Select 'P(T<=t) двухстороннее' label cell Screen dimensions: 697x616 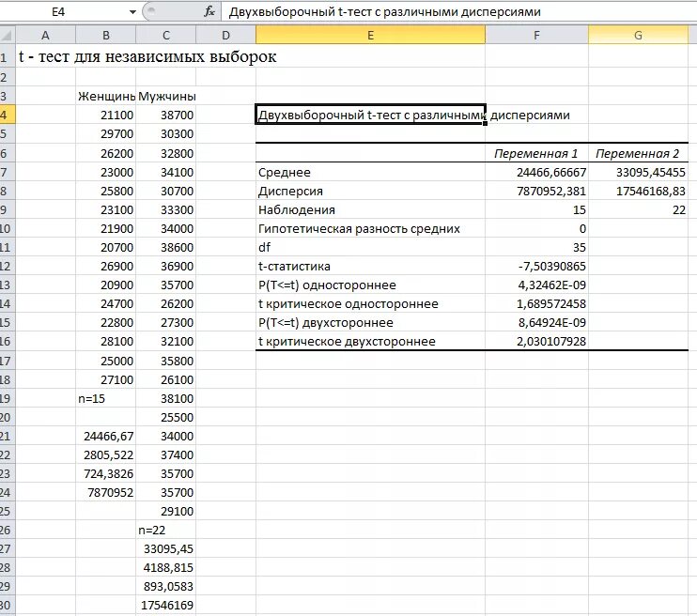[370, 322]
